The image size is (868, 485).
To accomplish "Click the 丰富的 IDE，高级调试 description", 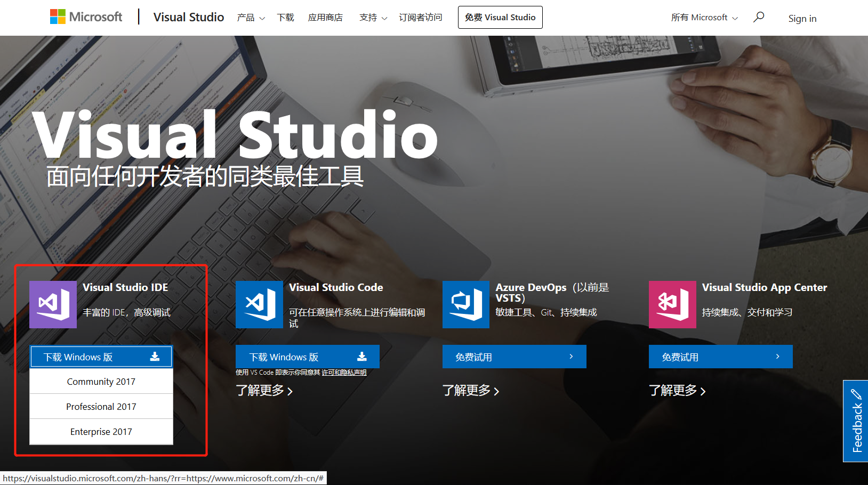I will 127,312.
